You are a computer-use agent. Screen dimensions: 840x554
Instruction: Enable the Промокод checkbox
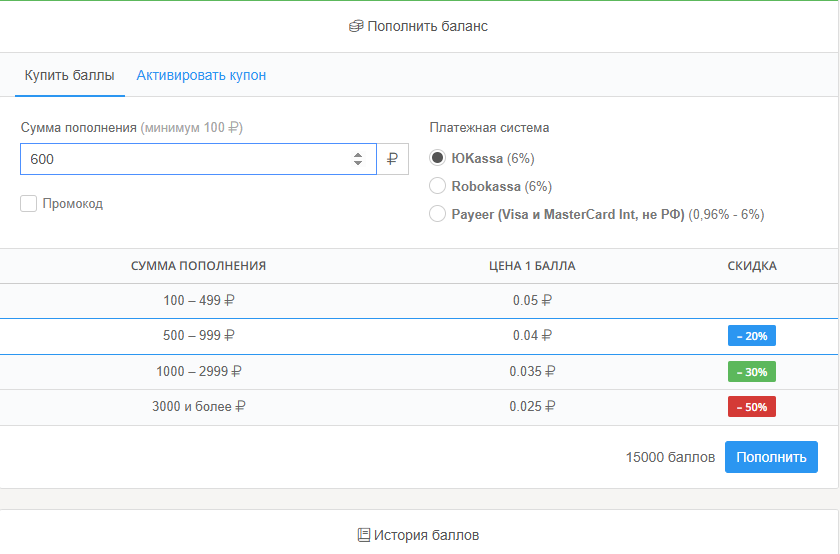tap(28, 204)
